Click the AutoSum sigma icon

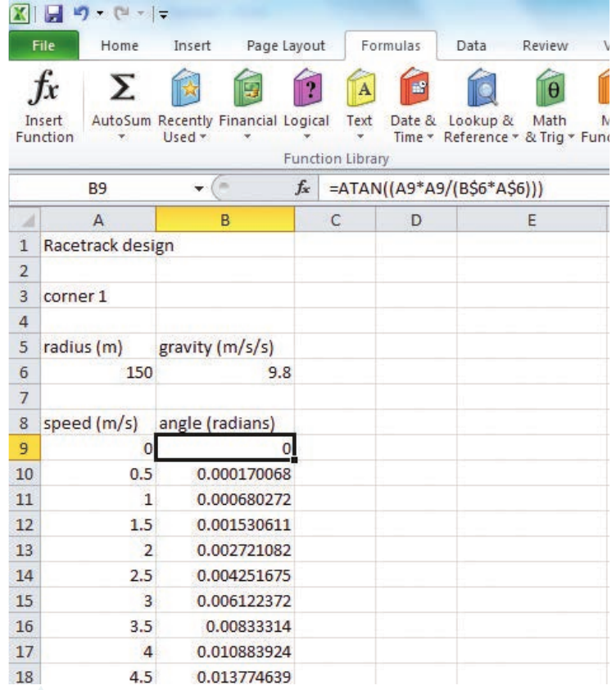click(122, 87)
